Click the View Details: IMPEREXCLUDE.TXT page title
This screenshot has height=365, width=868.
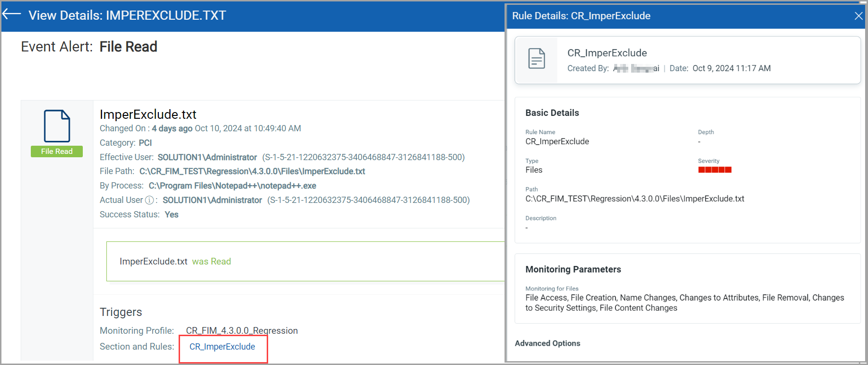click(x=128, y=15)
